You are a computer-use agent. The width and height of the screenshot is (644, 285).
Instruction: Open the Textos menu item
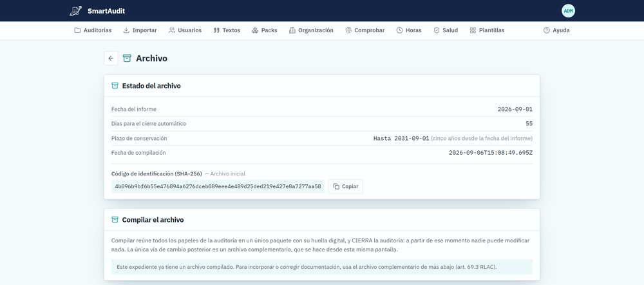[x=227, y=30]
